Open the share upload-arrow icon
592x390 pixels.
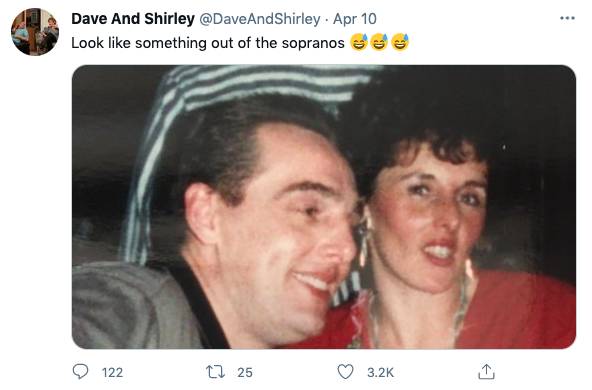pyautogui.click(x=486, y=372)
